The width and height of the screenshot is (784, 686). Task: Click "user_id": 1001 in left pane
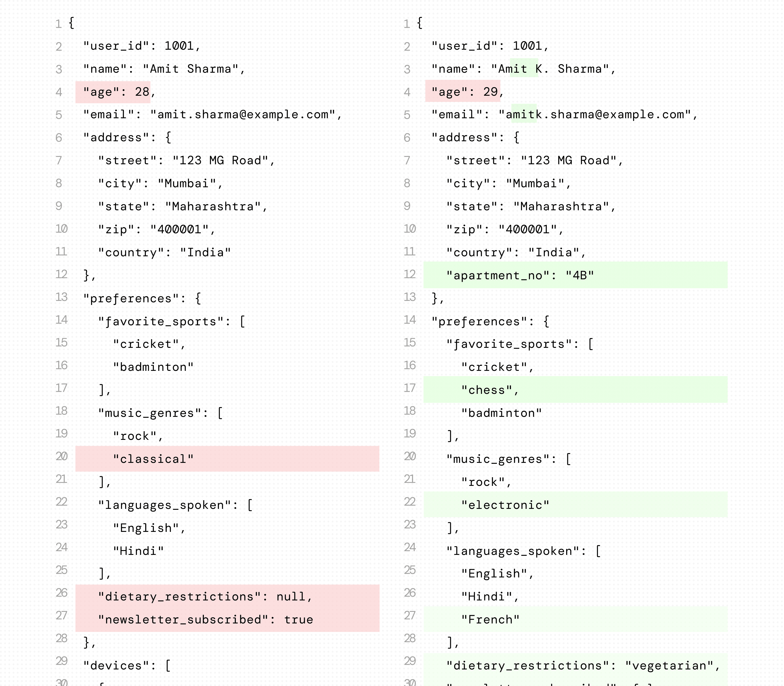(x=142, y=46)
